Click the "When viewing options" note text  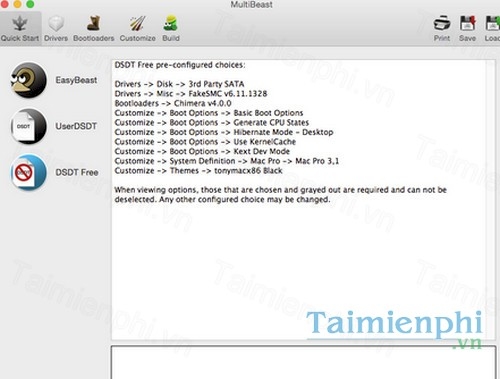coord(280,195)
